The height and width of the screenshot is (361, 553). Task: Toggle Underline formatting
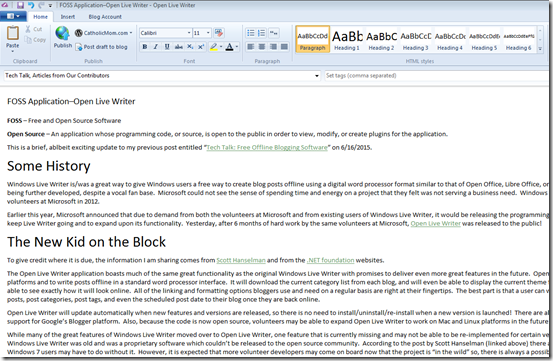pyautogui.click(x=167, y=47)
